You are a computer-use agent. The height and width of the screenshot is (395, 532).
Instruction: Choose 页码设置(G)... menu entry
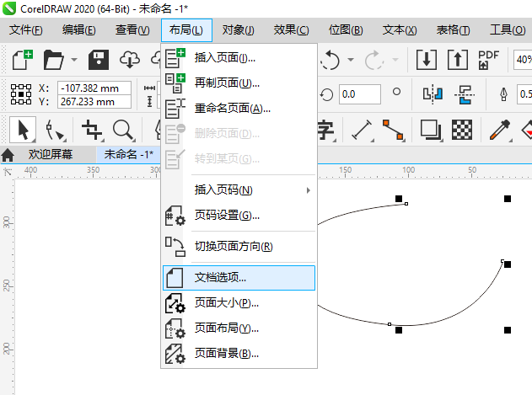point(239,216)
